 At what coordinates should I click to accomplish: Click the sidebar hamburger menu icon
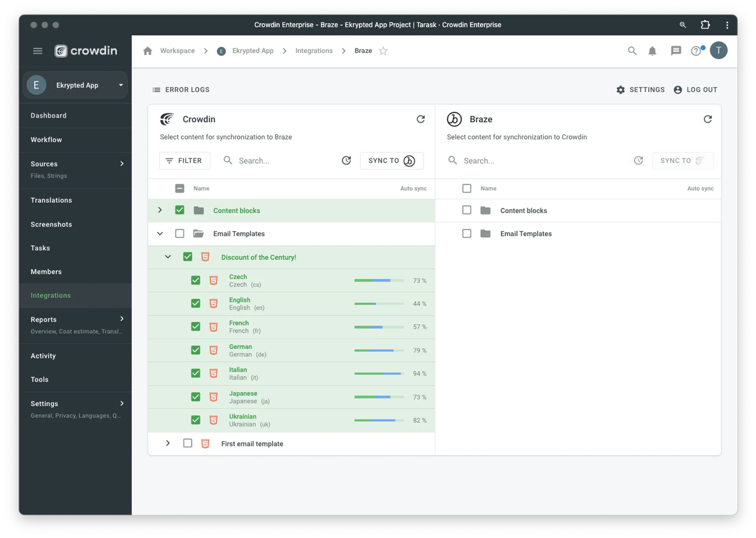[x=38, y=51]
